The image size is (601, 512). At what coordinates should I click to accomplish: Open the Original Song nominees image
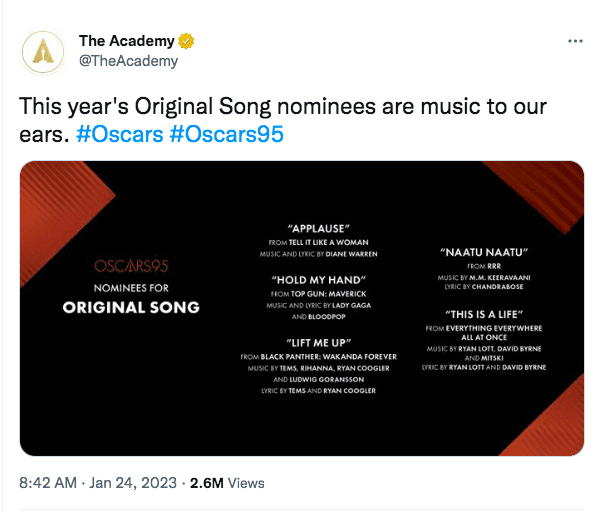302,309
